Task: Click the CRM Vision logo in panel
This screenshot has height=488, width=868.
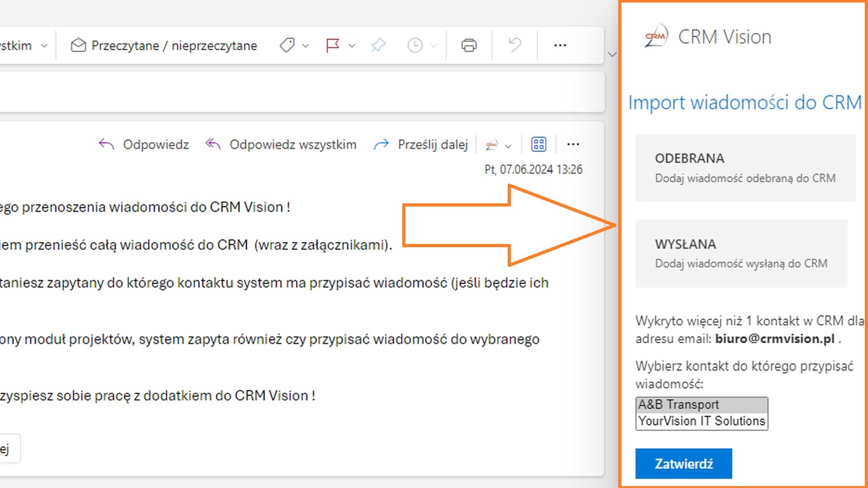Action: 655,36
